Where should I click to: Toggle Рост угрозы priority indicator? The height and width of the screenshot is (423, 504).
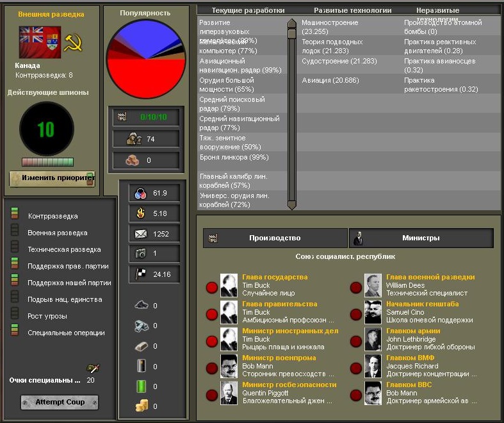15,313
